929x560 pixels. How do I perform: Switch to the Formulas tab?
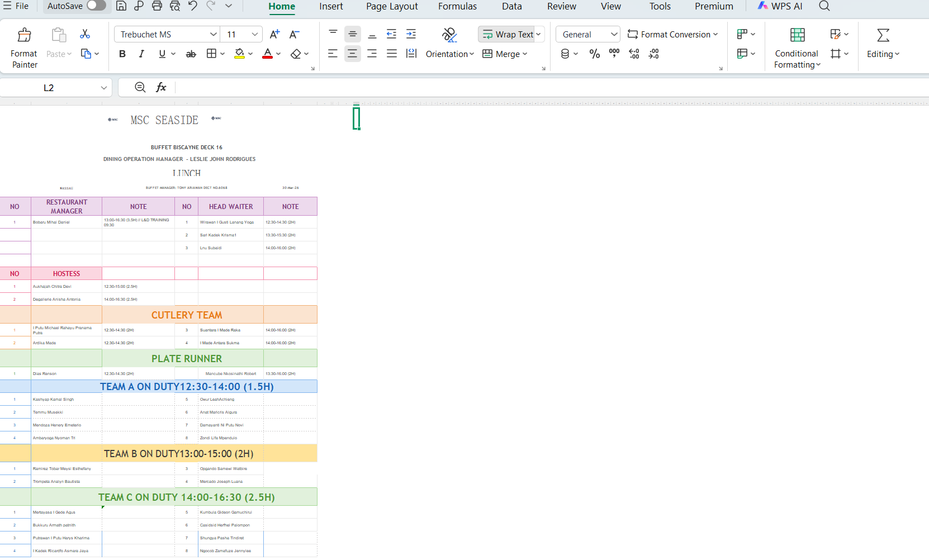(x=457, y=6)
